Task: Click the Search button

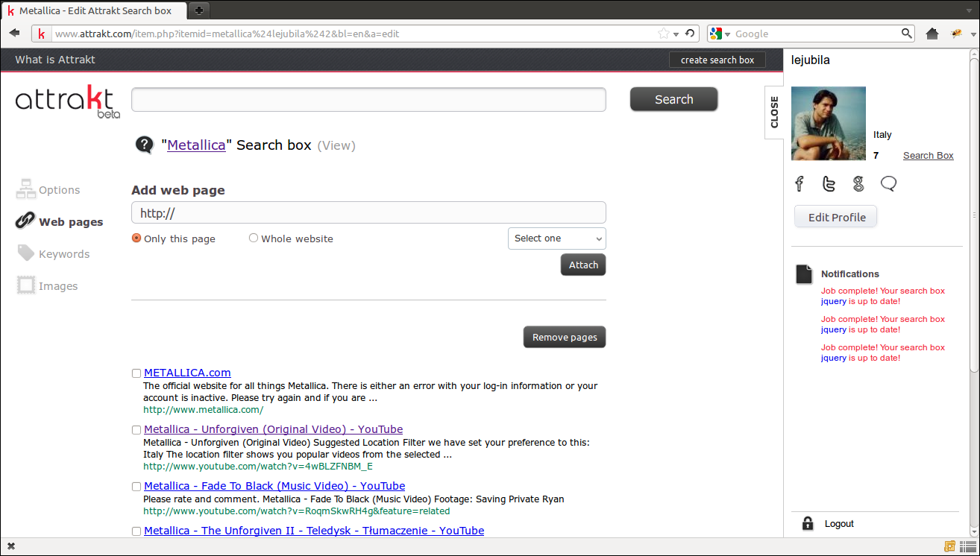Action: click(674, 99)
